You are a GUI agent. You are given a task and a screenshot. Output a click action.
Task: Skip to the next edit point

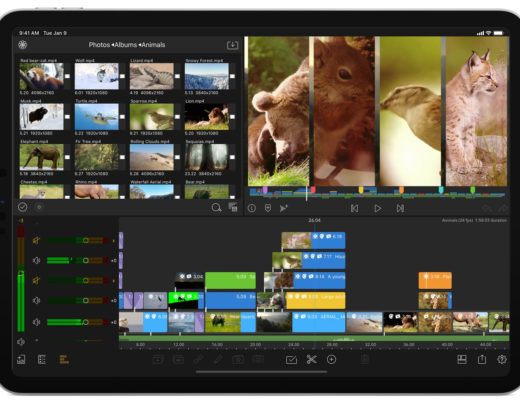pyautogui.click(x=400, y=208)
